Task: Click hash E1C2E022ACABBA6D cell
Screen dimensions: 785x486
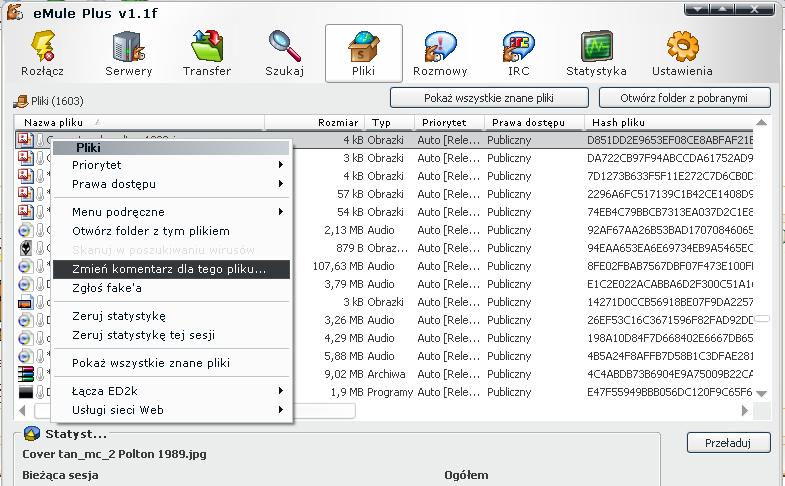Action: coord(670,284)
